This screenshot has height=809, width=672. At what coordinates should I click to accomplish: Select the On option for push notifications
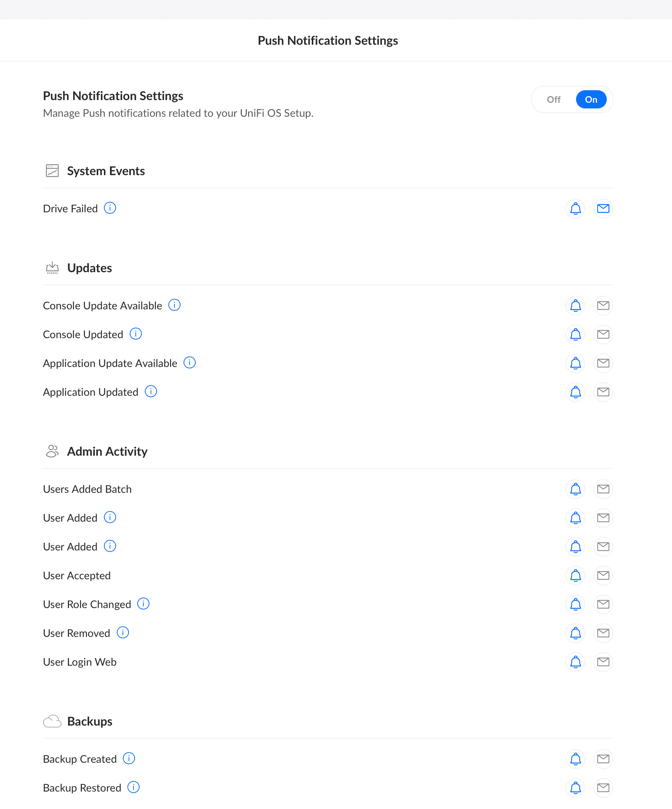click(591, 99)
